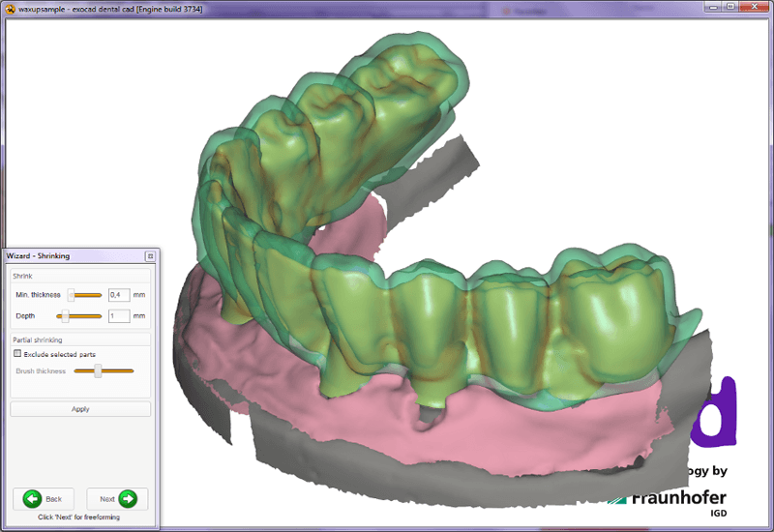Focus the Min. thickness value field
The height and width of the screenshot is (532, 774).
click(118, 295)
